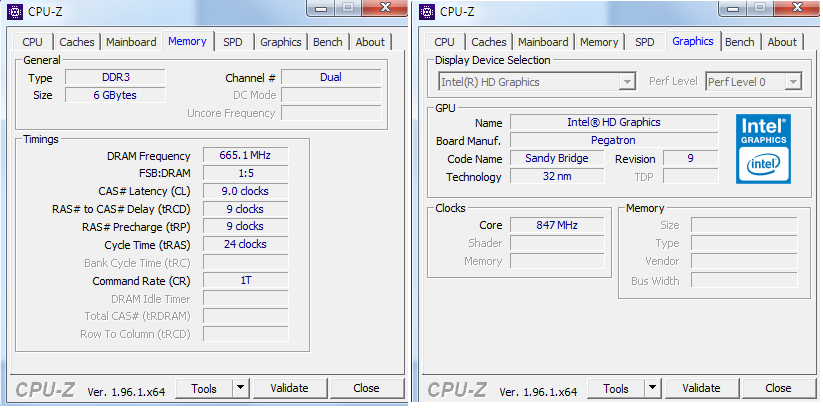Click DRAM Frequency 665.1 MHz value
Image resolution: width=823 pixels, height=408 pixels.
tap(245, 156)
